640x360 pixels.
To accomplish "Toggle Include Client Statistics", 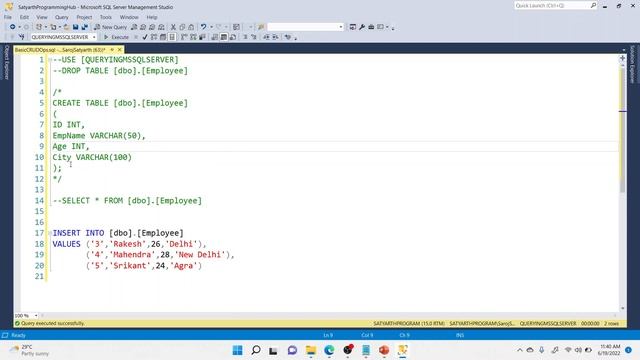I will [x=202, y=37].
